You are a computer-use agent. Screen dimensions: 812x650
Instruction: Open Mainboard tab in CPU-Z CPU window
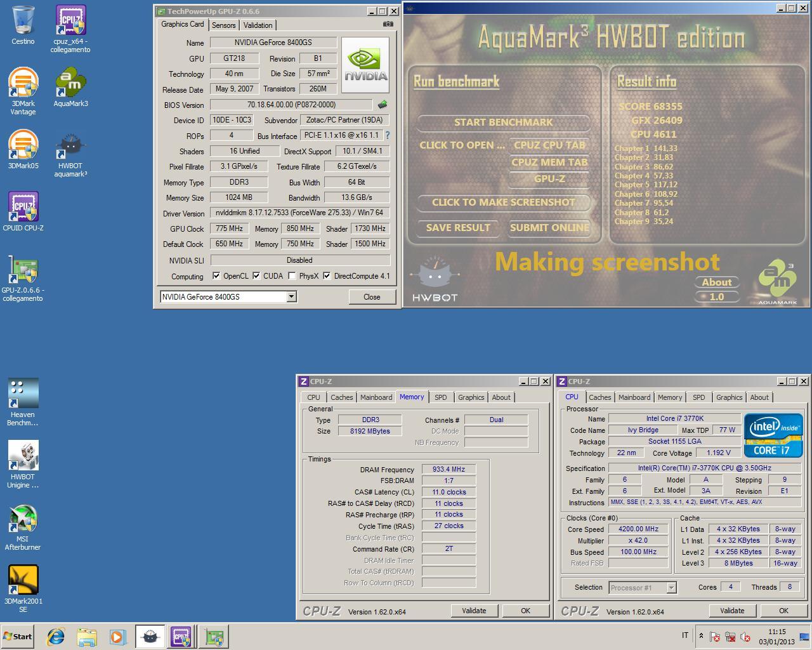634,397
